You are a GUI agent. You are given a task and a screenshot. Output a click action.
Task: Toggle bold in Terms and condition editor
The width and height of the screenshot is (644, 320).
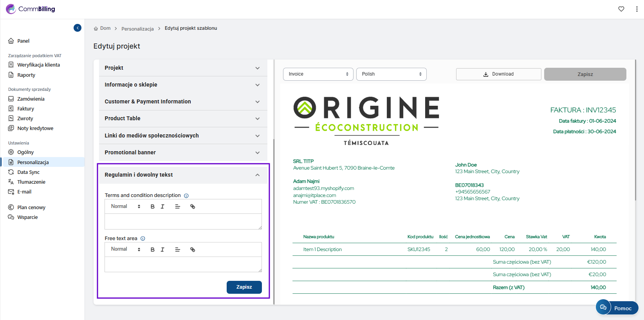click(x=153, y=207)
